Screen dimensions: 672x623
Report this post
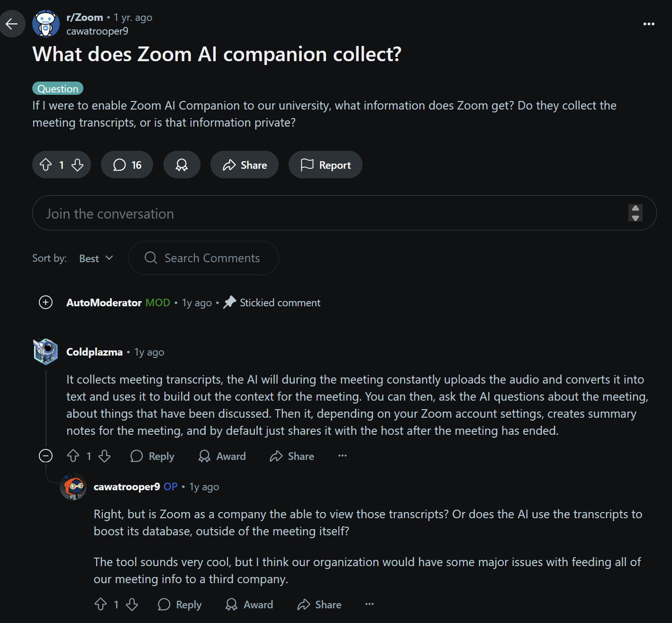coord(326,165)
